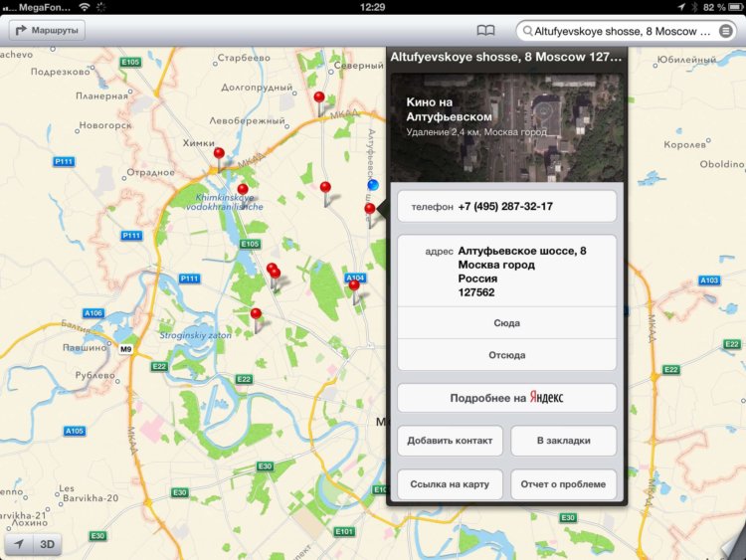Tap Отчет о проблеме button
The image size is (746, 560).
(x=564, y=484)
